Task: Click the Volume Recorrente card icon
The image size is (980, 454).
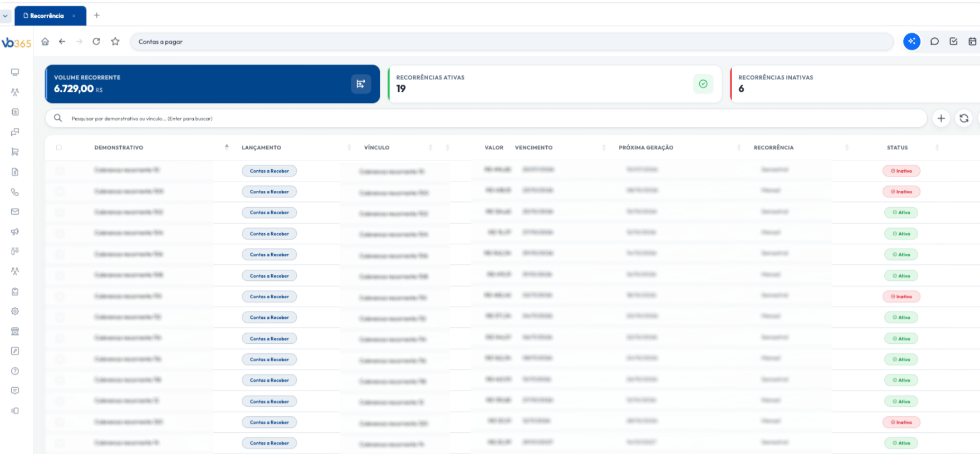Action: click(361, 84)
